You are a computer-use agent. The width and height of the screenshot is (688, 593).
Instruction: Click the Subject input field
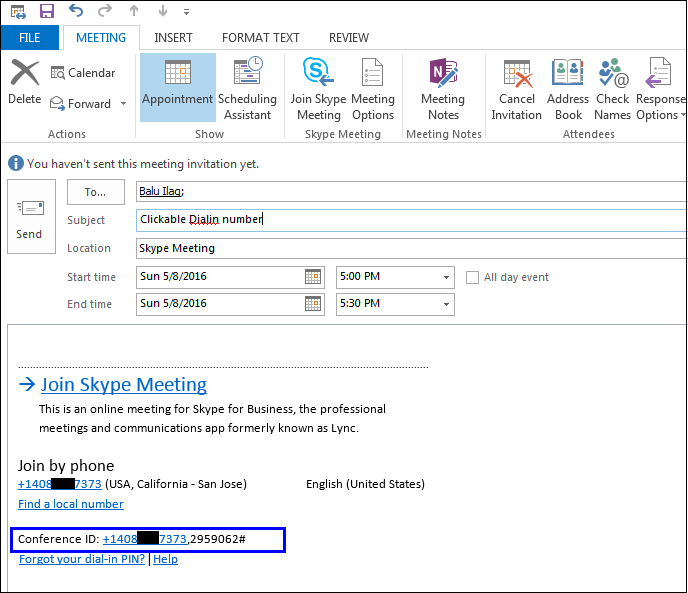pos(411,219)
